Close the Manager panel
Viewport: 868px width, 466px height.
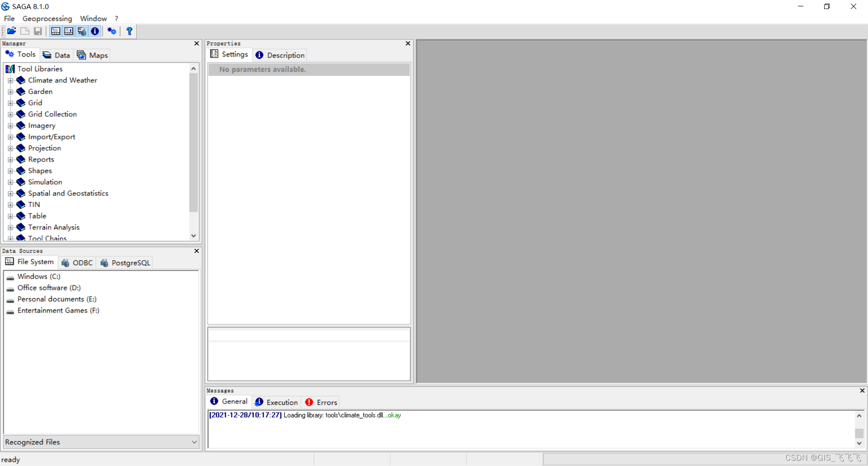tap(197, 43)
